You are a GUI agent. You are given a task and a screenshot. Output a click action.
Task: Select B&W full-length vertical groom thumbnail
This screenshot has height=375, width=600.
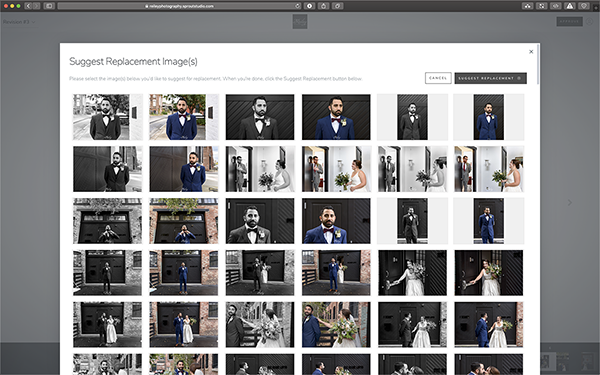click(x=412, y=221)
